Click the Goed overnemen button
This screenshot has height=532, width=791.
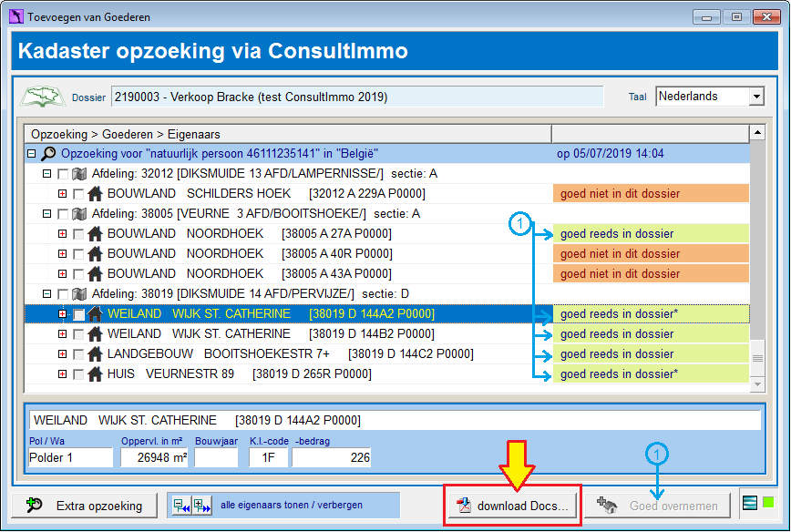coord(658,506)
